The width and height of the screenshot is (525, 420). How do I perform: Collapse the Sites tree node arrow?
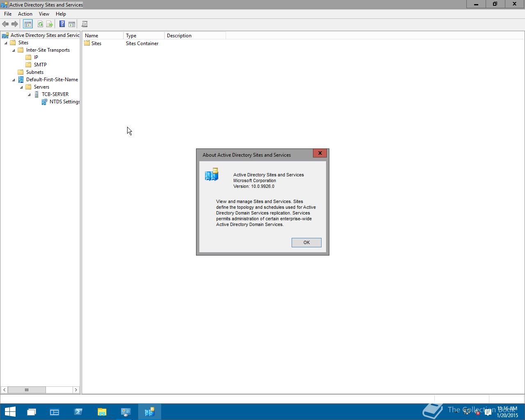pos(6,43)
